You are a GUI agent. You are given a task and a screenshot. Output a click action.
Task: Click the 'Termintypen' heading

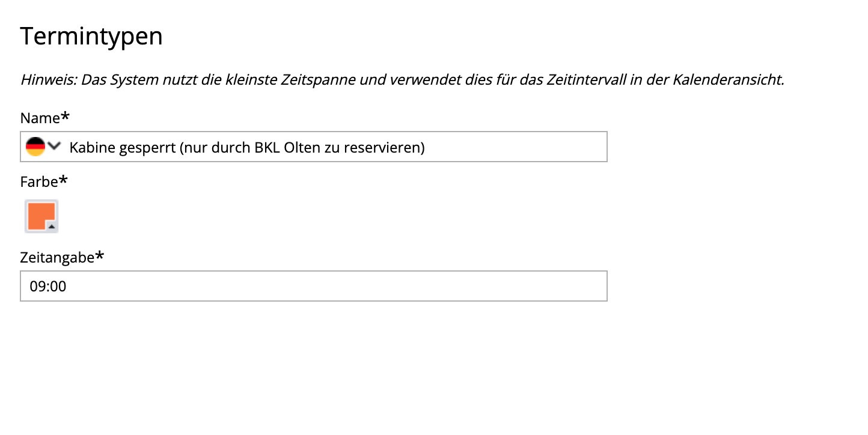[91, 37]
